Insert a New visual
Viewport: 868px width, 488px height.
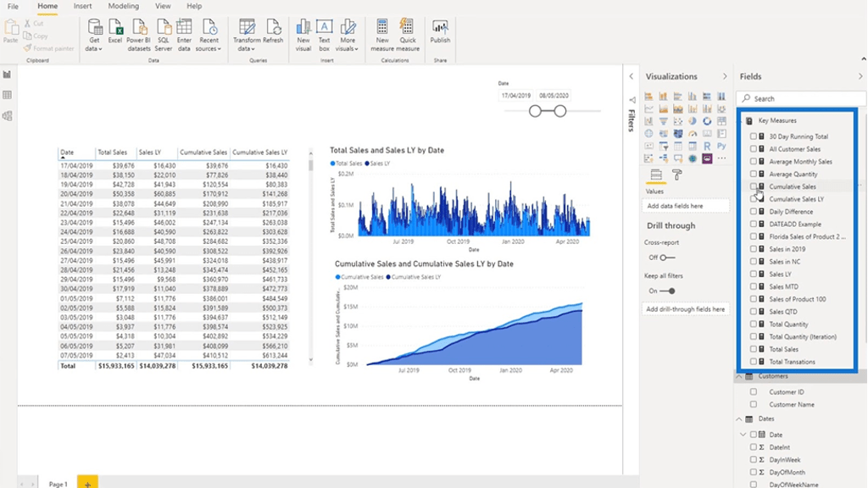tap(303, 36)
